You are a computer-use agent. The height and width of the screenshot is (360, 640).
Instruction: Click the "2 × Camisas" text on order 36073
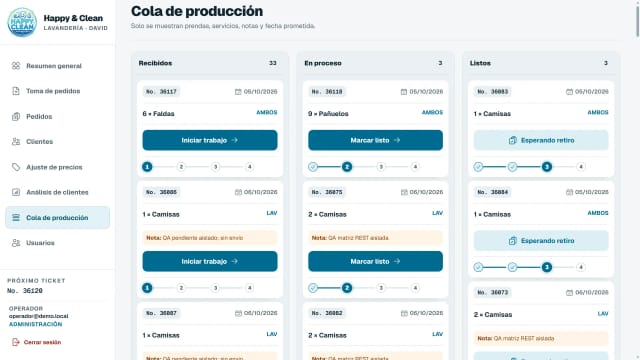493,315
